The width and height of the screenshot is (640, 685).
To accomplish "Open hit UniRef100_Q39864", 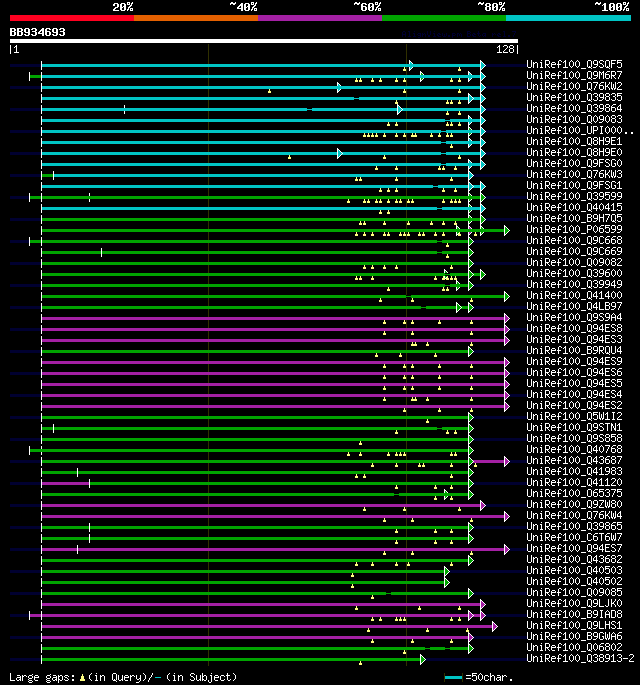I will pyautogui.click(x=574, y=108).
